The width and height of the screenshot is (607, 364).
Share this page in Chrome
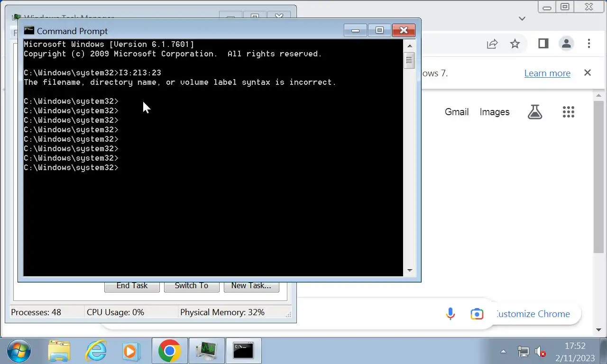pyautogui.click(x=492, y=44)
